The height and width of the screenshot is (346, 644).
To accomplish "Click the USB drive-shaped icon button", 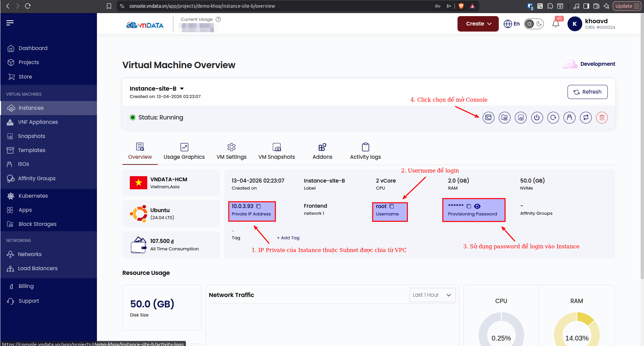I will point(570,117).
